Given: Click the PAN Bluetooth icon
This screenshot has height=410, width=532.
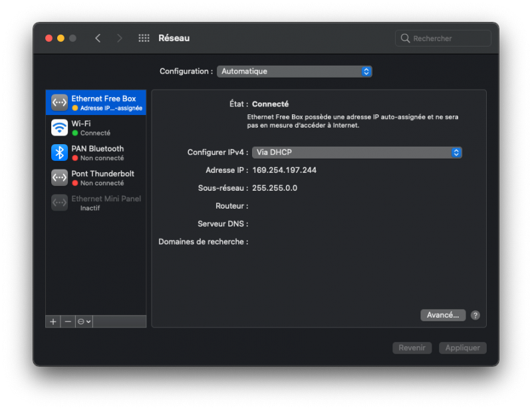Looking at the screenshot, I should click(60, 153).
